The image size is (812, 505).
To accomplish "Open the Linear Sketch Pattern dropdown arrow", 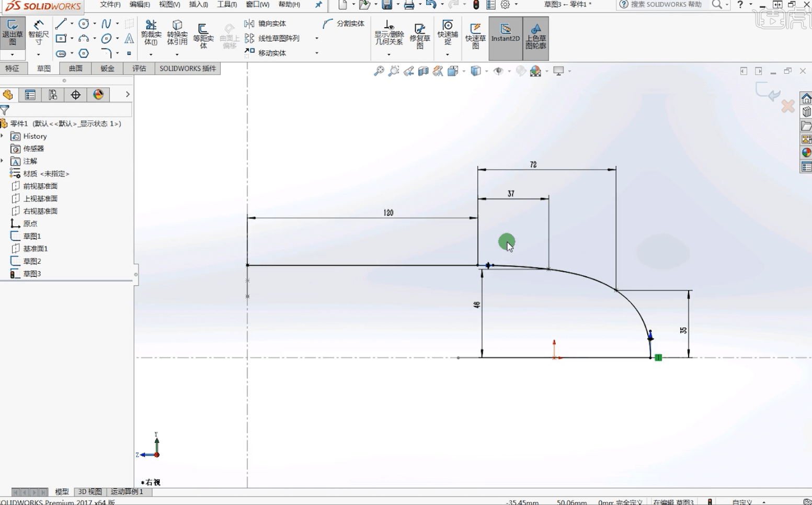I will (317, 38).
